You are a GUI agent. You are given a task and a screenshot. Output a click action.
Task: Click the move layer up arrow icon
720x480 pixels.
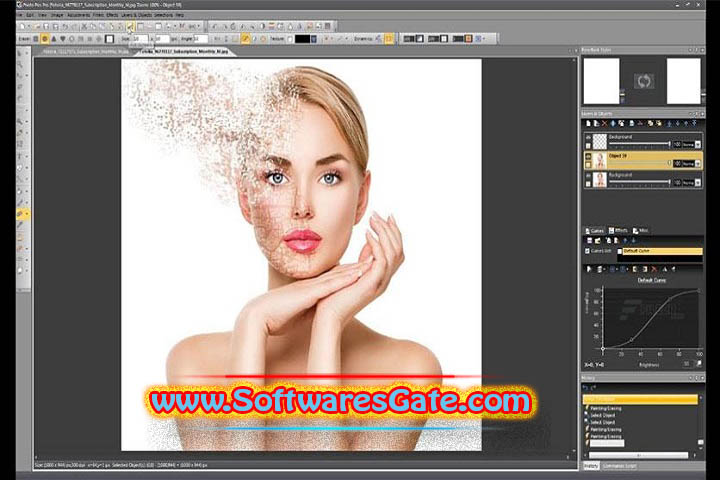(x=686, y=123)
